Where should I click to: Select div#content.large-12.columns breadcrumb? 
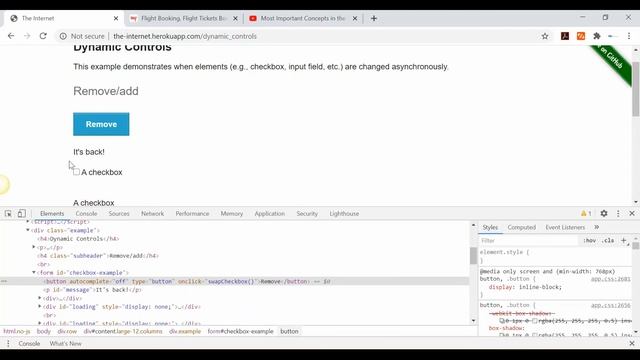(x=123, y=331)
